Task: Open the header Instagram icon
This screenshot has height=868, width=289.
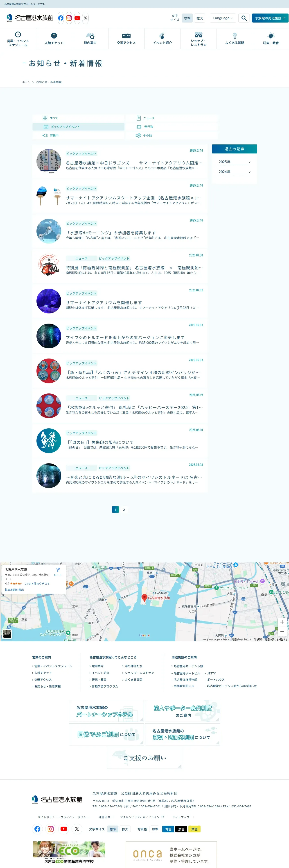Action: [69, 18]
